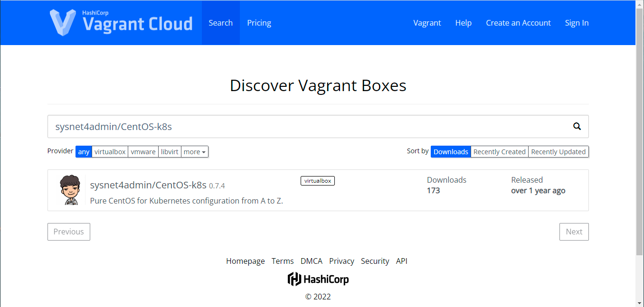Sort results by Recently Updated
The width and height of the screenshot is (644, 307).
point(559,152)
